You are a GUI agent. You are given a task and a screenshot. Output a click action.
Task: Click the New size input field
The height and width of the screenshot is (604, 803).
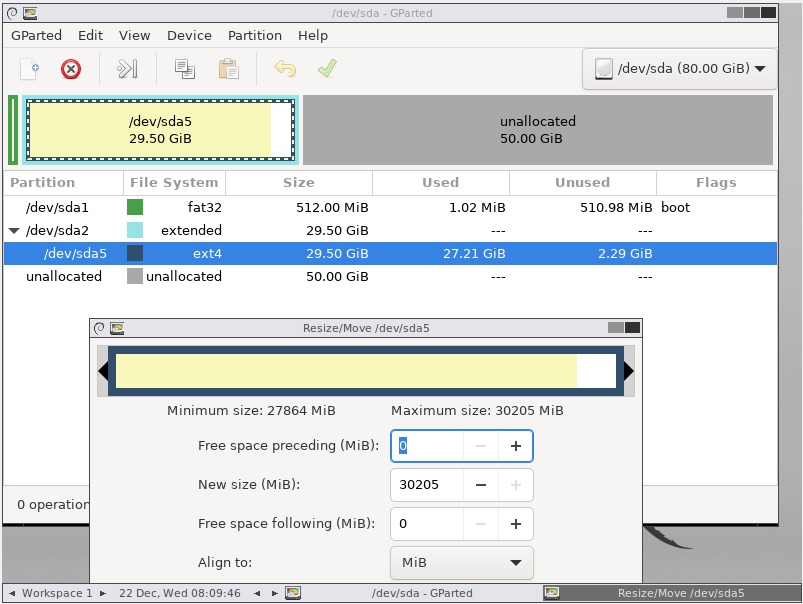(x=430, y=485)
